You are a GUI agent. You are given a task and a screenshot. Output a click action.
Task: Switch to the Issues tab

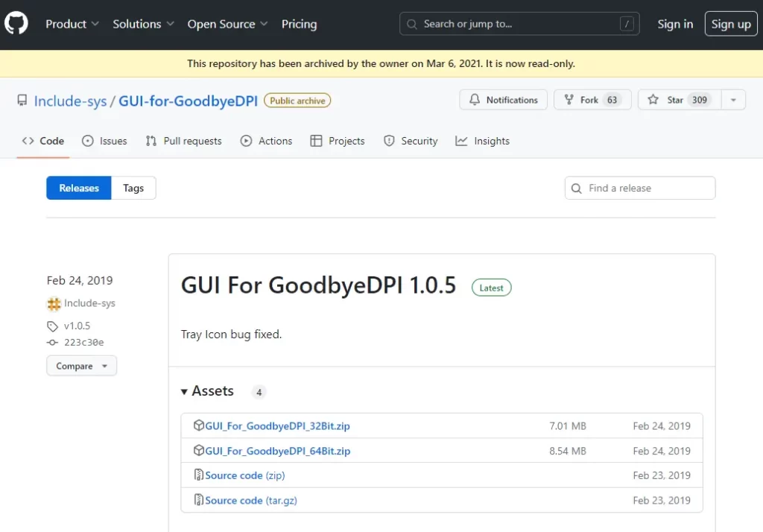pos(104,141)
